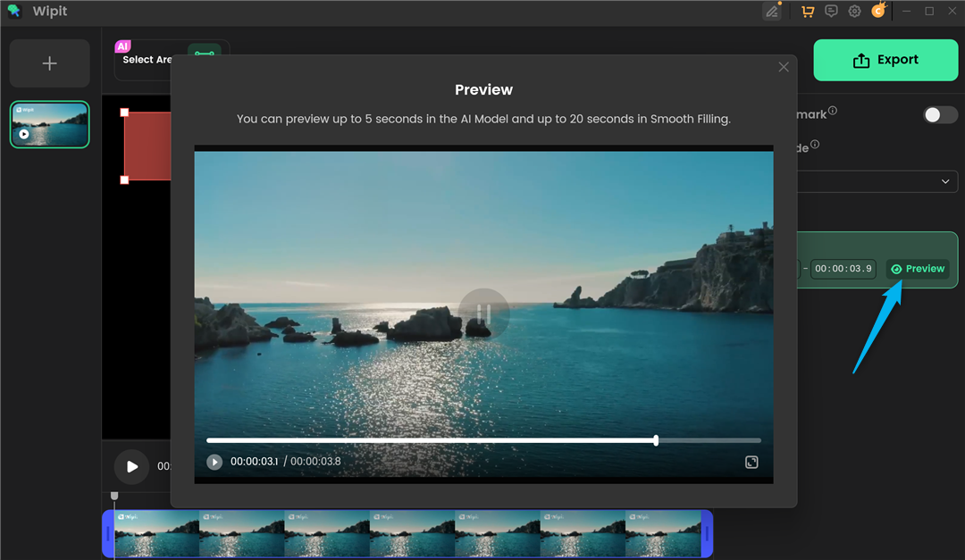Click the green selection tool beside Select Area
The width and height of the screenshot is (965, 560).
[205, 54]
